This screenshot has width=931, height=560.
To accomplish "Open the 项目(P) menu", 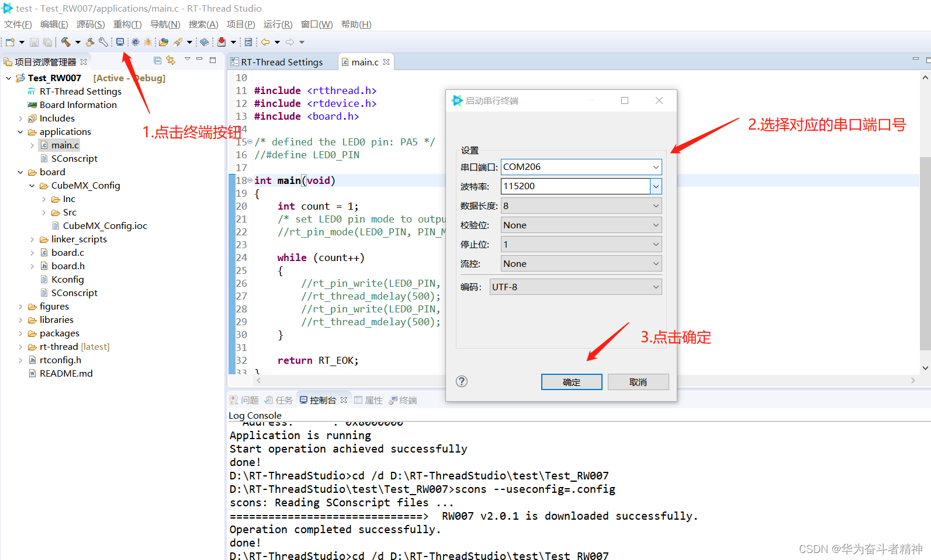I will tap(241, 25).
